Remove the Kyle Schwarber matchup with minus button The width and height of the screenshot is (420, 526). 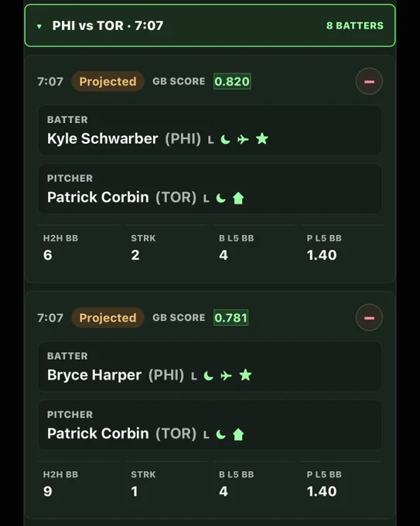[369, 81]
